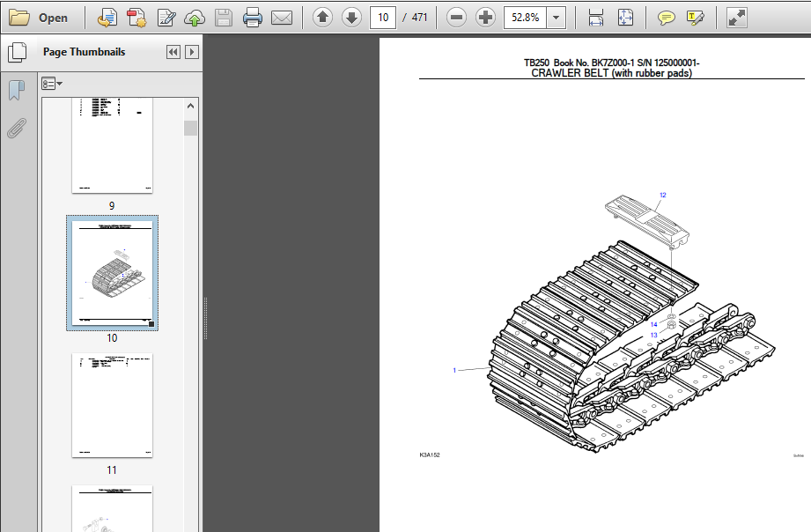Image resolution: width=811 pixels, height=532 pixels.
Task: Click the page number field showing 10
Action: pyautogui.click(x=383, y=18)
